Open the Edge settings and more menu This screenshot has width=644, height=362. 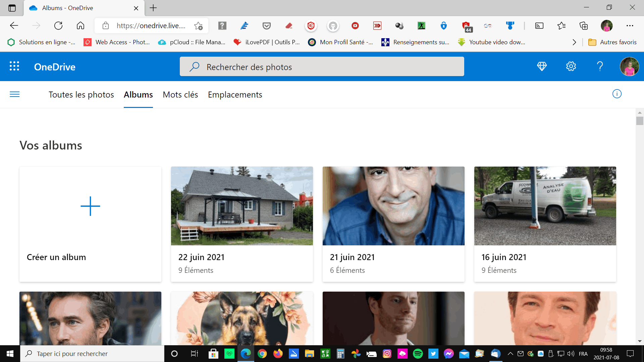(630, 25)
